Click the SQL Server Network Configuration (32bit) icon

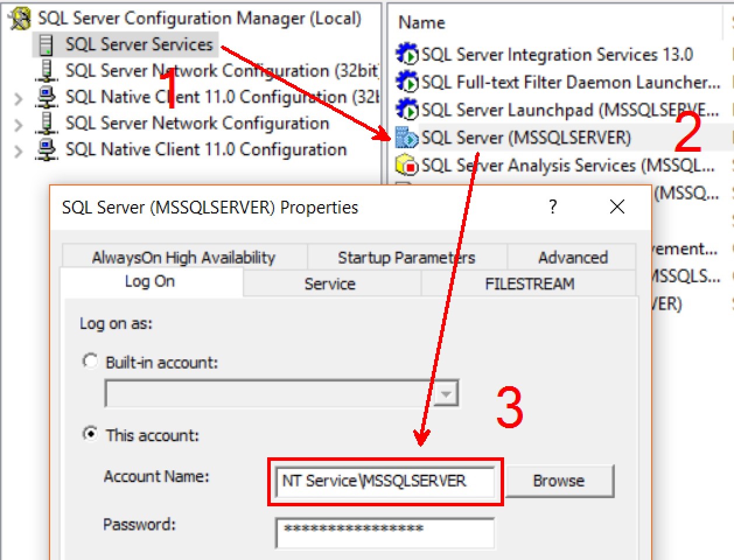click(x=47, y=71)
